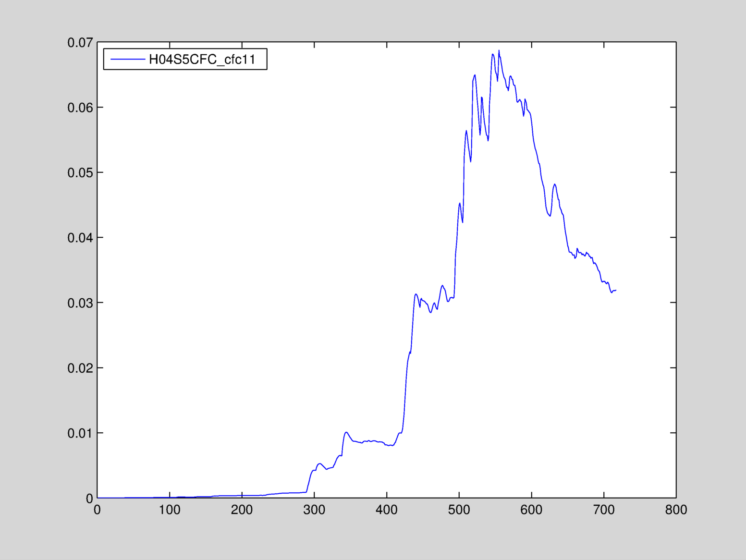Click the x-axis label 800
Image resolution: width=746 pixels, height=560 pixels.
point(676,510)
